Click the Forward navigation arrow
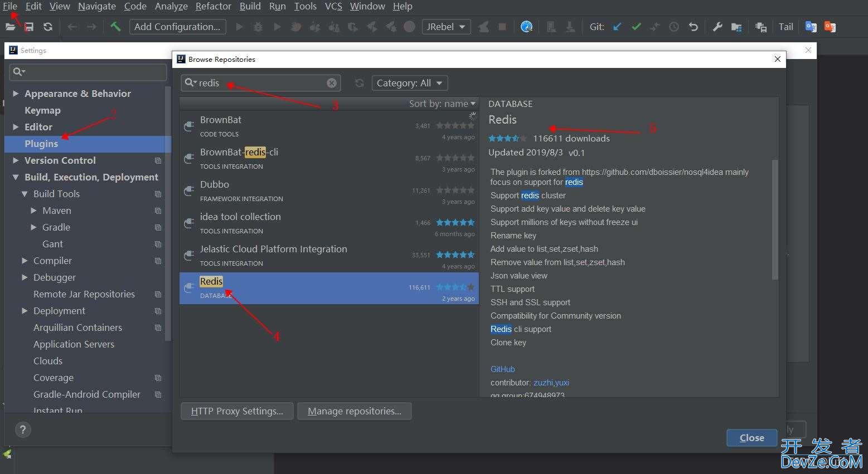 (x=91, y=27)
